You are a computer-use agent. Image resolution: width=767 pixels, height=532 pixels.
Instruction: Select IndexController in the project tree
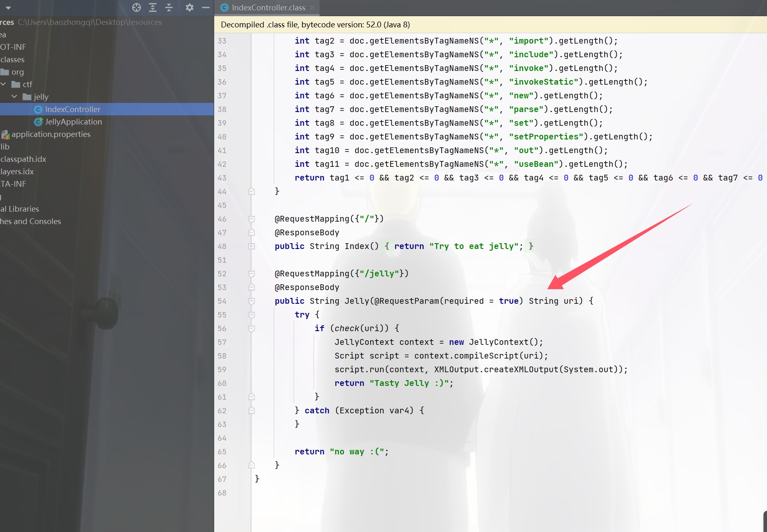click(x=73, y=109)
